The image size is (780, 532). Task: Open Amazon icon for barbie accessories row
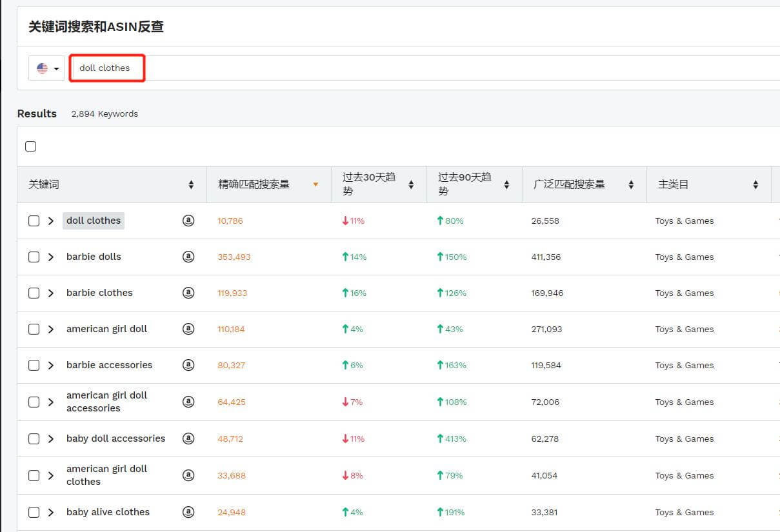pyautogui.click(x=188, y=365)
